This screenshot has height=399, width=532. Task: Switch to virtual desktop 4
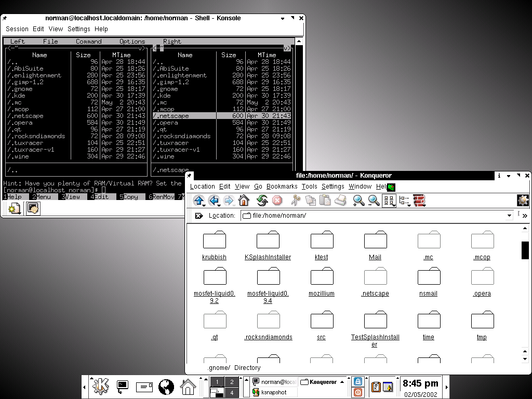(232, 393)
